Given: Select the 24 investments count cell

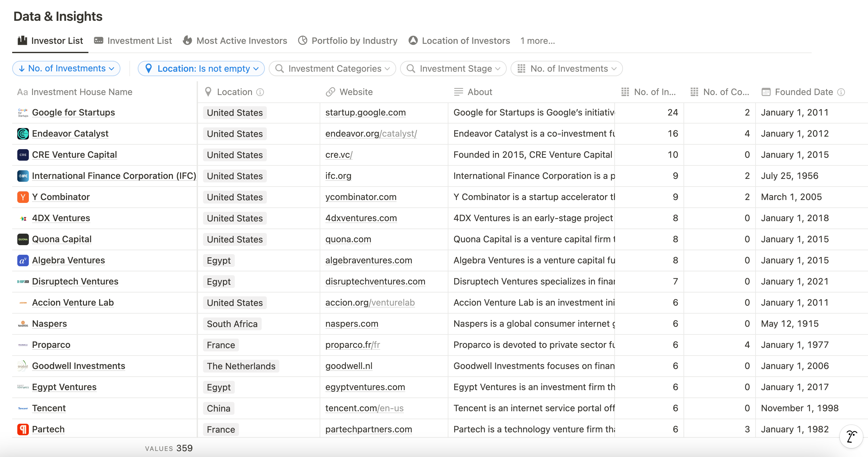Looking at the screenshot, I should [649, 112].
